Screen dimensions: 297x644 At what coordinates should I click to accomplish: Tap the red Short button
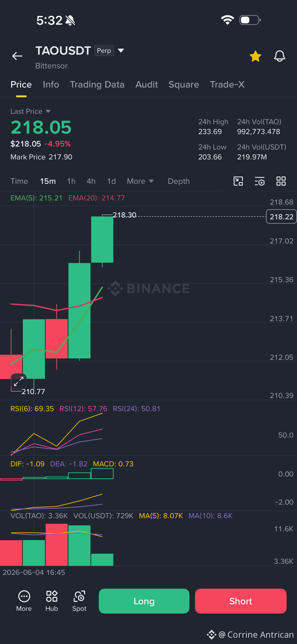pyautogui.click(x=241, y=601)
